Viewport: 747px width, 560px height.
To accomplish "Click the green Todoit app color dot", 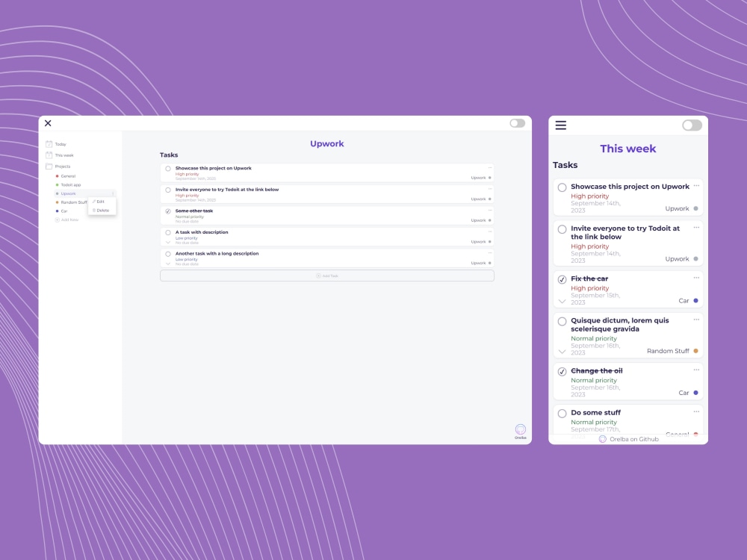I will (58, 184).
